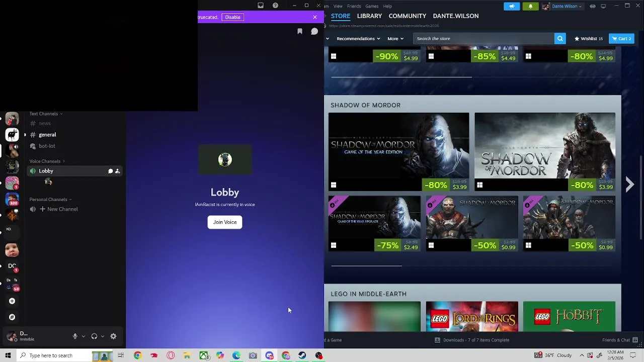
Task: Open Discord User Settings gear
Action: click(x=113, y=336)
